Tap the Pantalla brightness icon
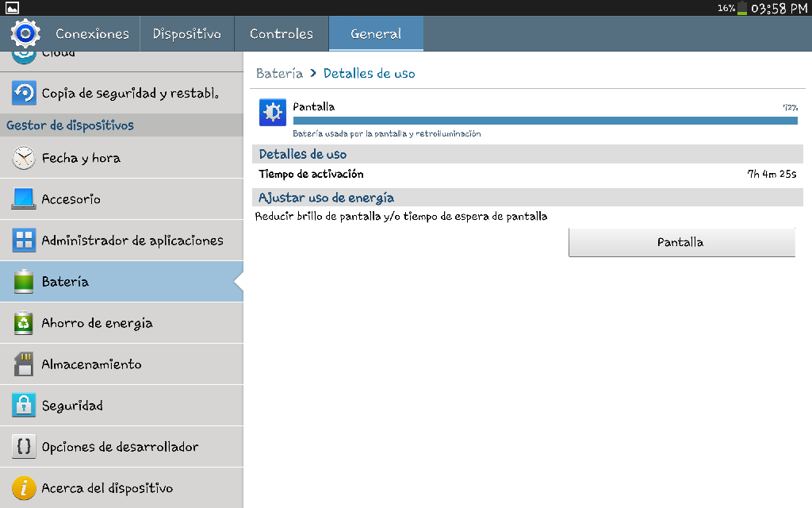The height and width of the screenshot is (508, 812). [272, 113]
